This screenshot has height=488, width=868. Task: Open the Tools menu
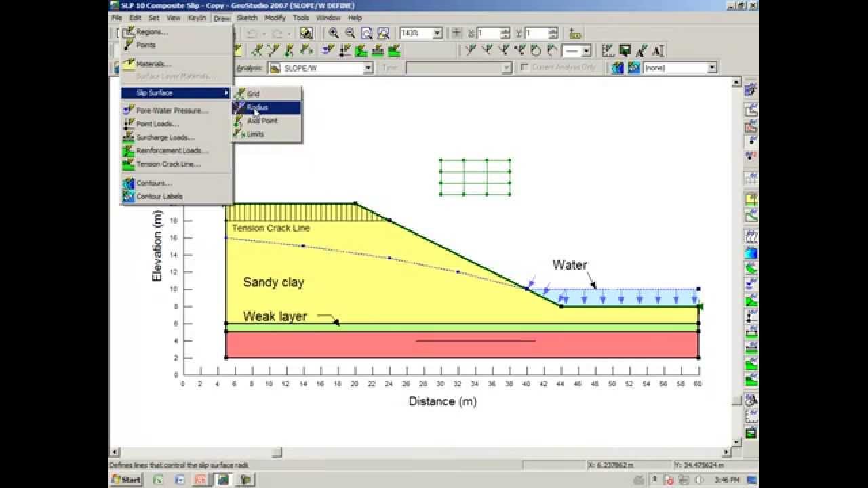(300, 18)
